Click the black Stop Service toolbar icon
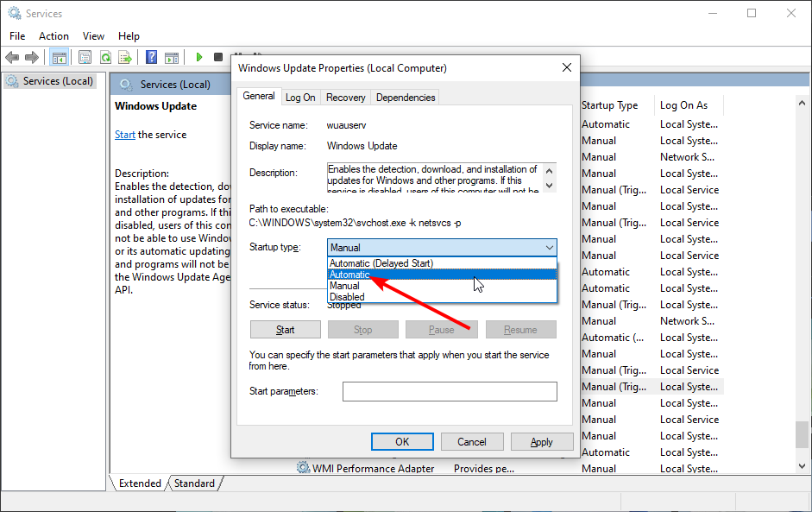This screenshot has height=512, width=812. click(218, 57)
